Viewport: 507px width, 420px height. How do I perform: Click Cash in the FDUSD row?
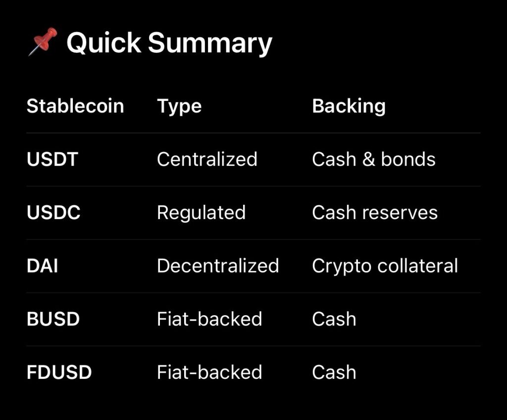click(x=334, y=373)
